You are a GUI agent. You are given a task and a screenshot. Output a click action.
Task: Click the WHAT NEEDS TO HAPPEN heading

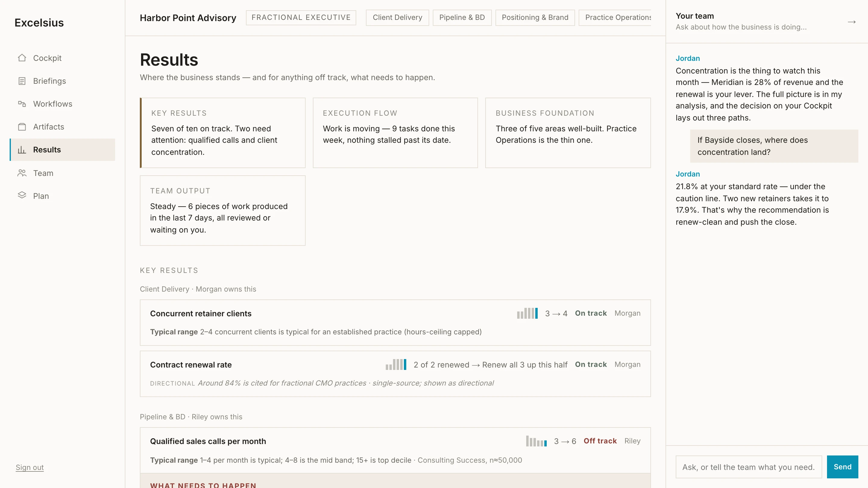tap(203, 485)
